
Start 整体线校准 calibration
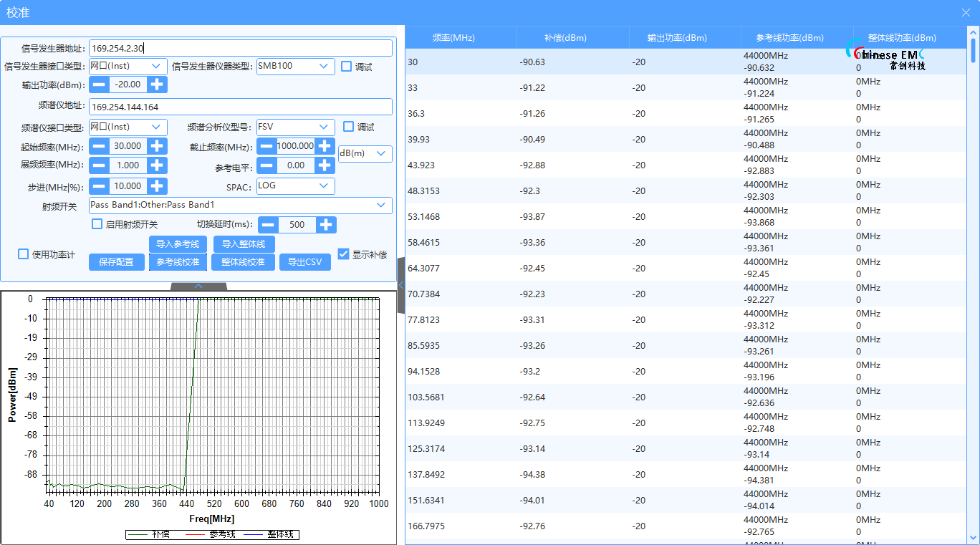pos(244,262)
